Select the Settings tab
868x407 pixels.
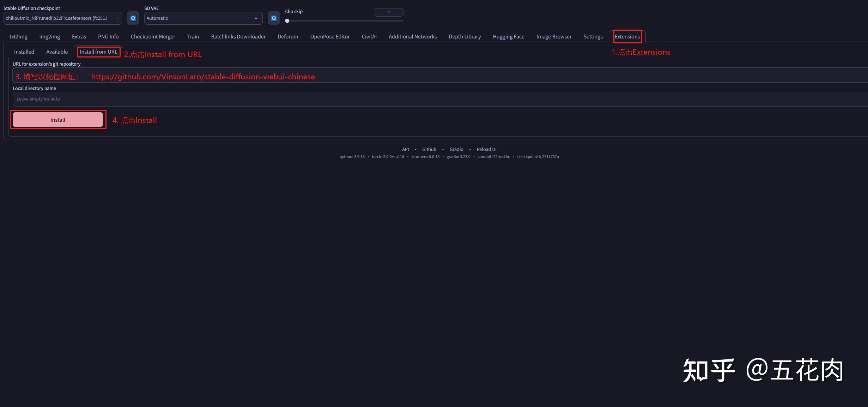(x=593, y=37)
